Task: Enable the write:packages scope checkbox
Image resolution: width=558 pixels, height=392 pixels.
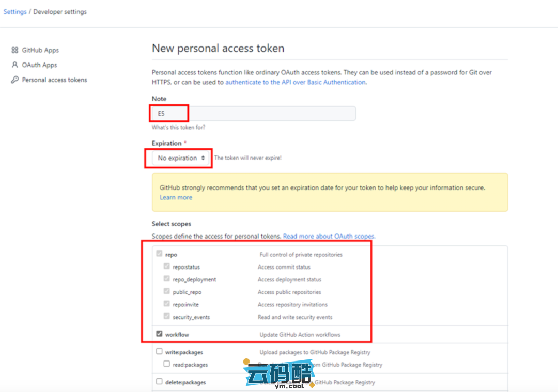Action: point(159,352)
